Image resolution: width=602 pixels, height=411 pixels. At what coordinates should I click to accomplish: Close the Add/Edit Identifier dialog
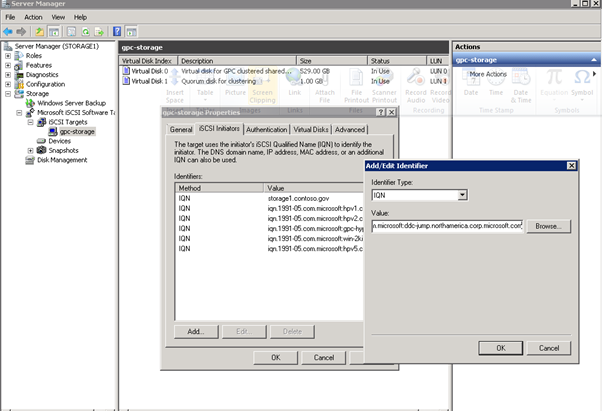click(x=571, y=165)
